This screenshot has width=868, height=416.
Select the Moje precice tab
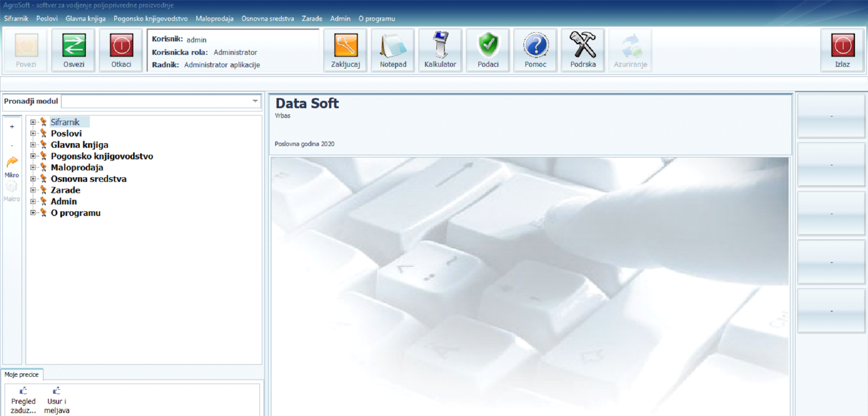tap(22, 375)
